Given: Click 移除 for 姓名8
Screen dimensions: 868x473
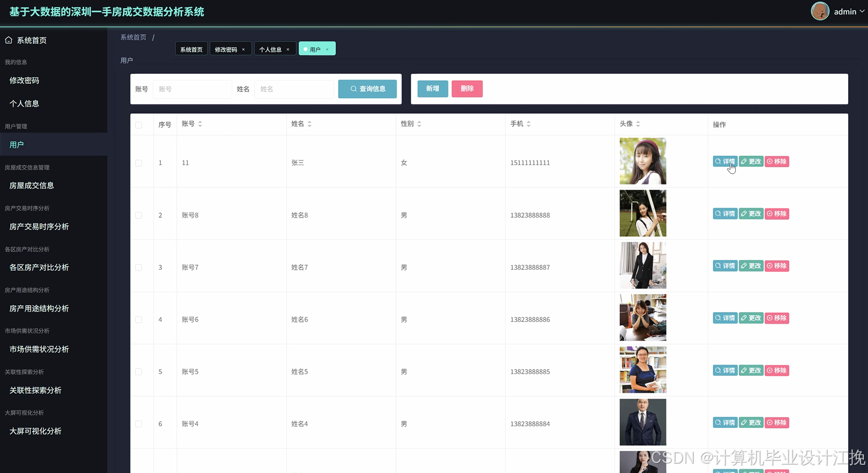Looking at the screenshot, I should point(777,214).
